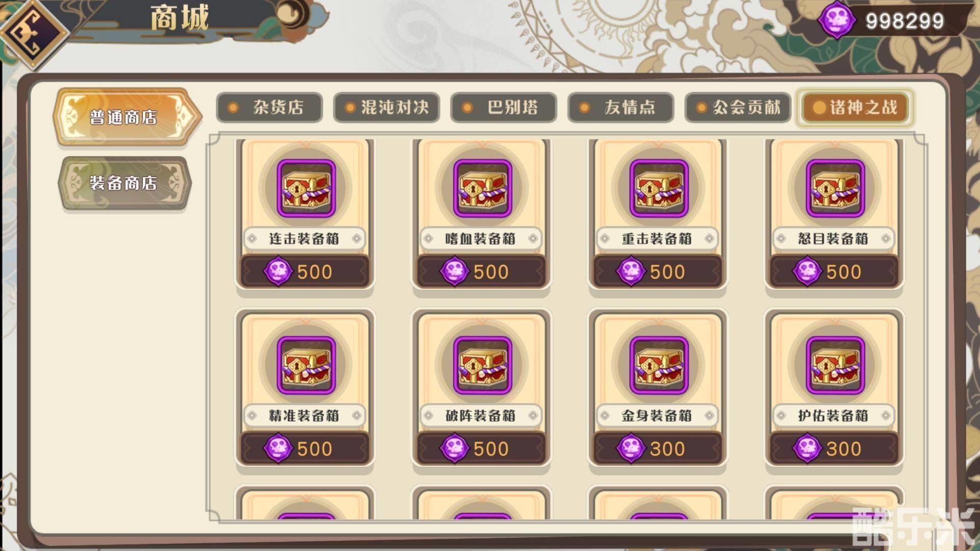
Task: Pick the 金身装备箱 chest icon
Action: 659,365
